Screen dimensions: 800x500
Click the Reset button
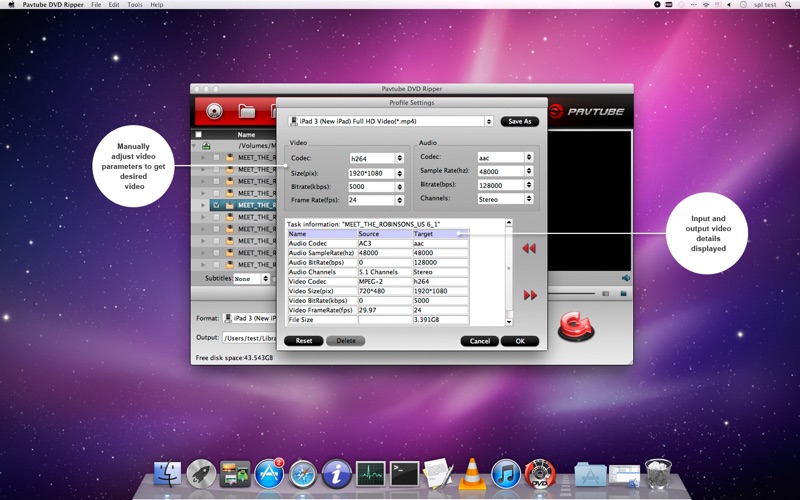click(304, 341)
